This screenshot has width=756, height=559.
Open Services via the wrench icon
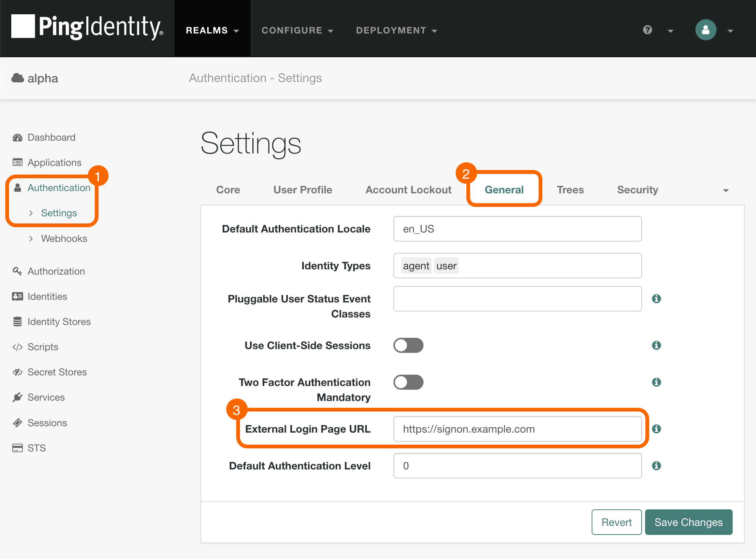coord(17,397)
